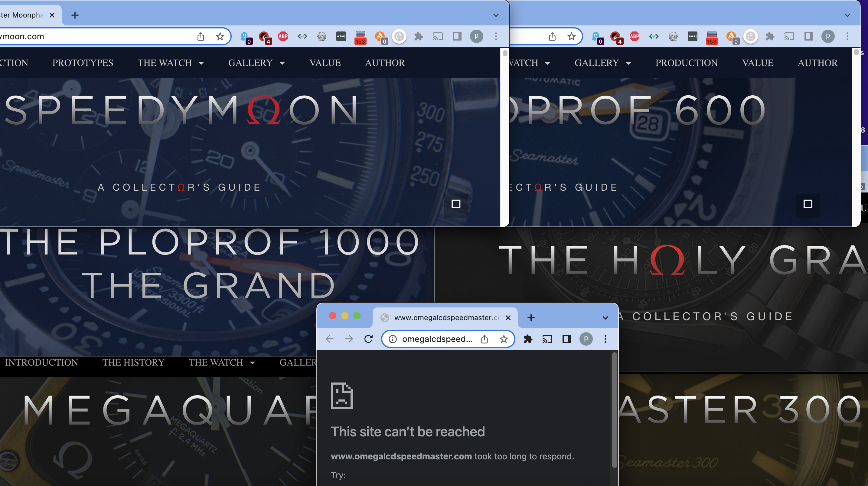The height and width of the screenshot is (486, 868).
Task: Open the side panel icon in omegalcdspeedmaster window
Action: click(x=566, y=339)
